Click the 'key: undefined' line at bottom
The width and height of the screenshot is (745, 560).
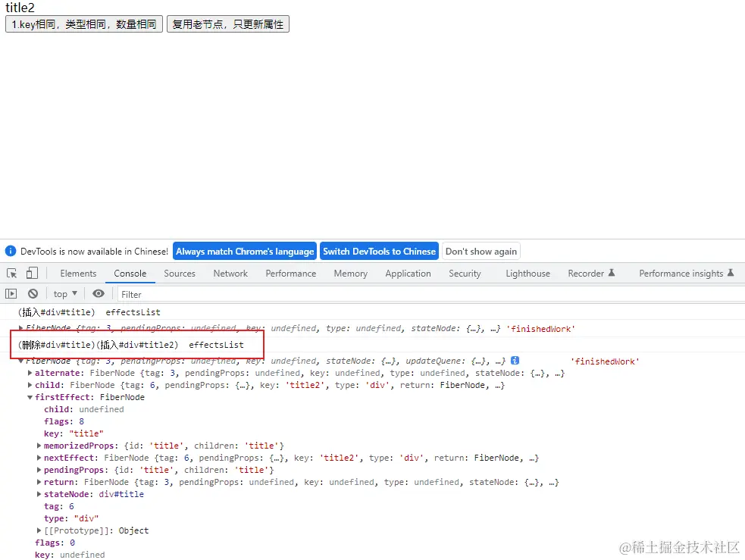70,554
